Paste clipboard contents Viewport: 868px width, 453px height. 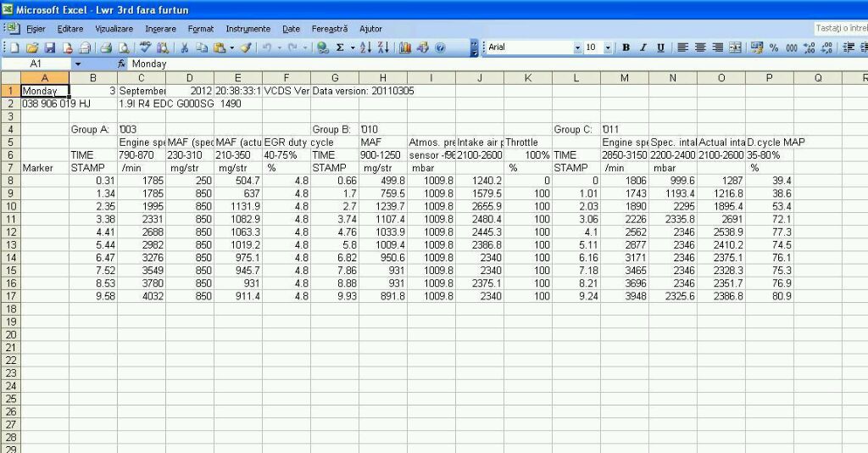(x=220, y=48)
